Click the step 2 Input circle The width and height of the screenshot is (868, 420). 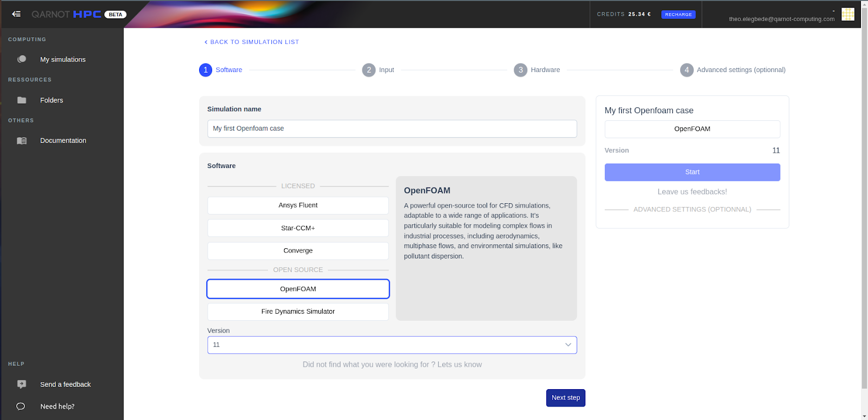pos(369,70)
